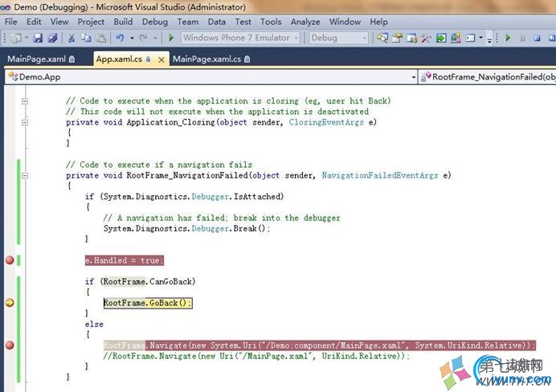Viewport: 556px width, 392px height.
Task: Open the Toolbox wrench icon
Action: point(426,38)
